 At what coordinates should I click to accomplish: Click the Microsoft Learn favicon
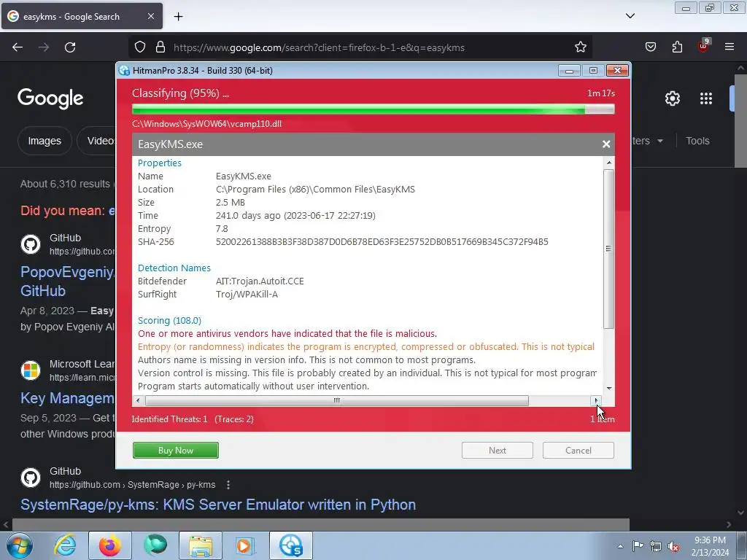(31, 370)
